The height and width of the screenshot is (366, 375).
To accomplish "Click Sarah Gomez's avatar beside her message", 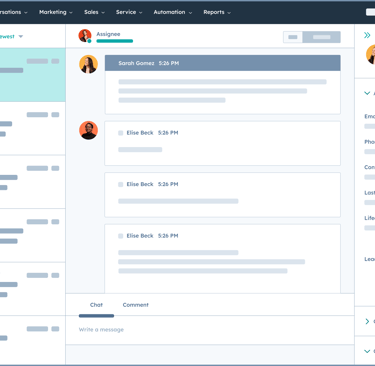I will 88,64.
